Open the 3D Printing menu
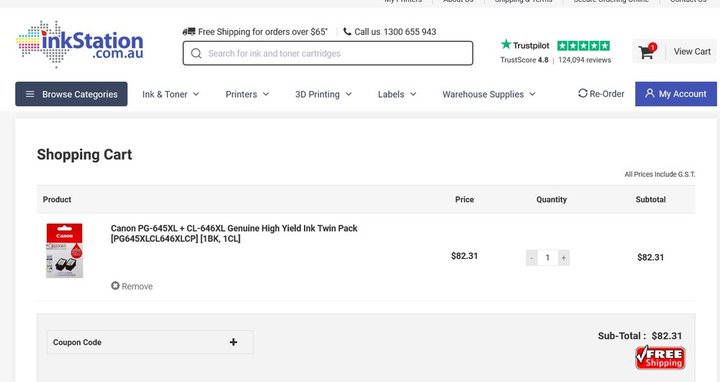The image size is (720, 382). pyautogui.click(x=323, y=94)
